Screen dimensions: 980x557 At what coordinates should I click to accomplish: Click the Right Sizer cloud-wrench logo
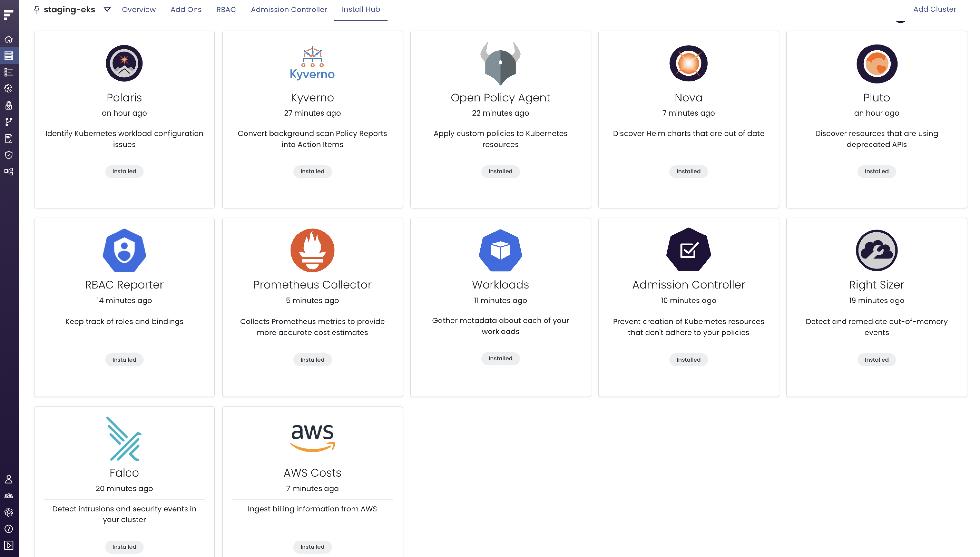click(x=877, y=251)
